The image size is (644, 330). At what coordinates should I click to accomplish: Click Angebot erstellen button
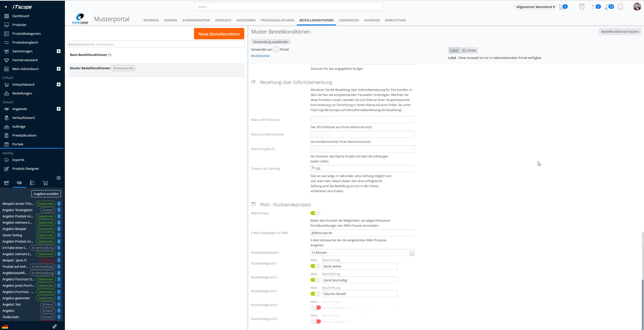[46, 194]
